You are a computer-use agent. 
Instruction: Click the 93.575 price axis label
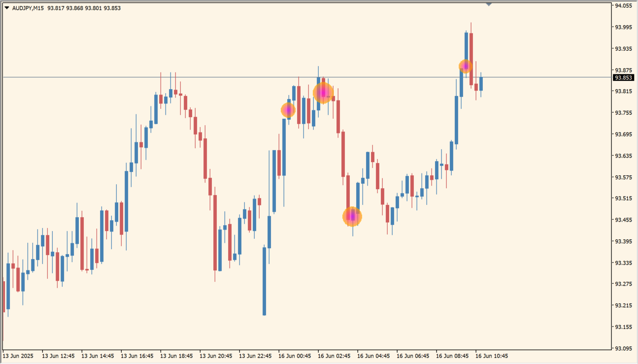point(623,177)
